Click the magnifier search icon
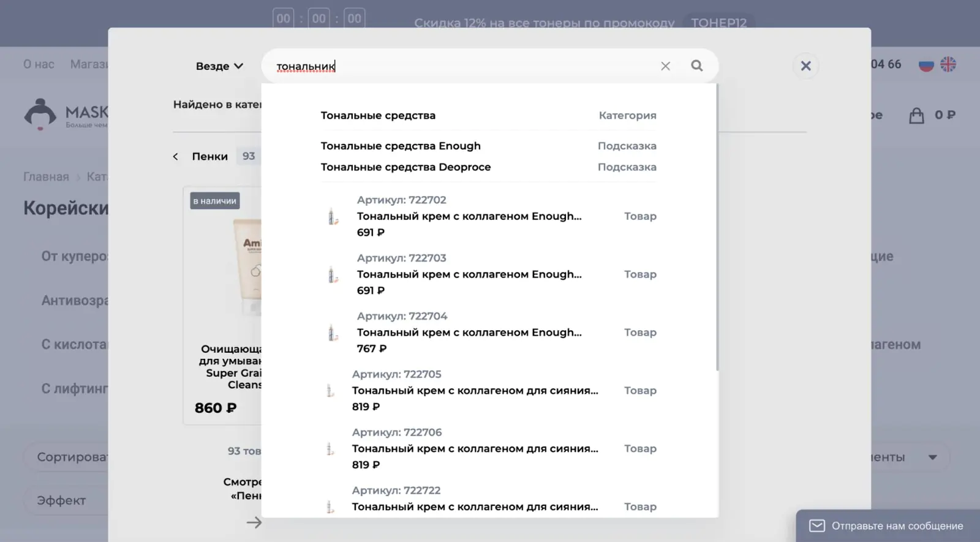Viewport: 980px width, 542px height. click(x=697, y=66)
